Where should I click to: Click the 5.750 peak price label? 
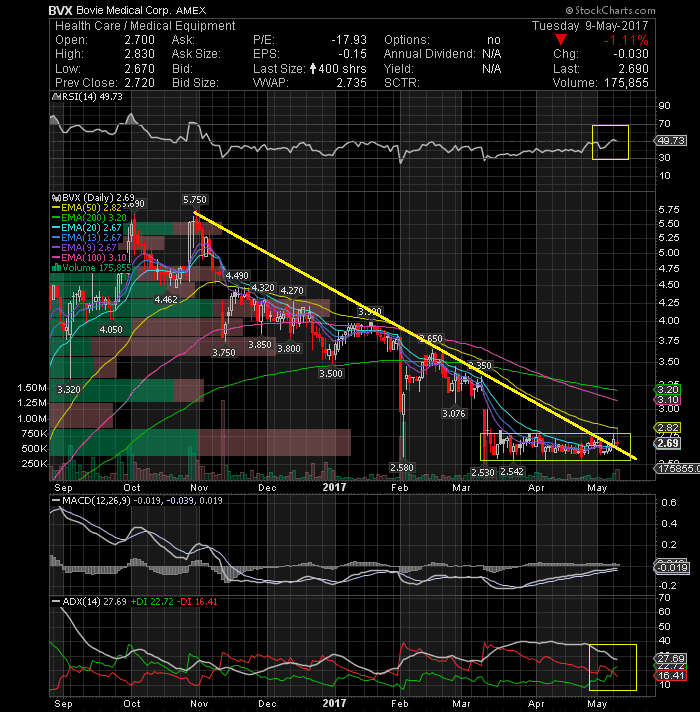[195, 199]
